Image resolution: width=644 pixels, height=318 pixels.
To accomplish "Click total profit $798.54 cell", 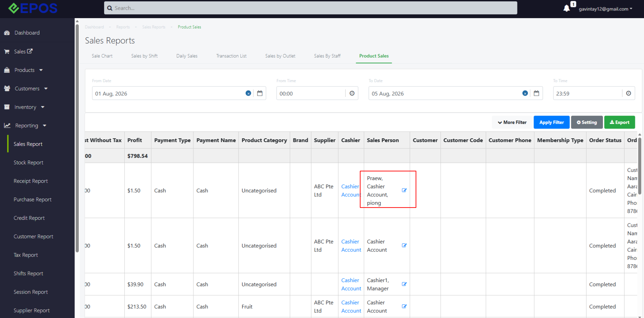I will point(138,156).
